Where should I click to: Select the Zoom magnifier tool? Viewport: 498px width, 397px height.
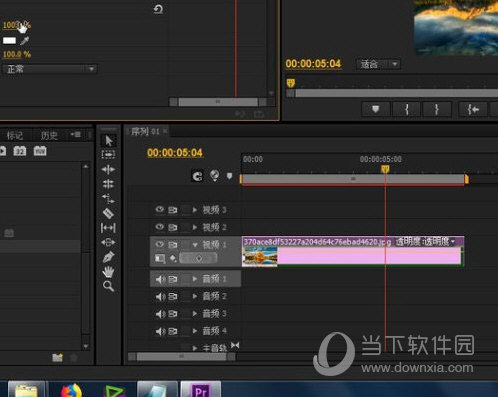pos(108,286)
